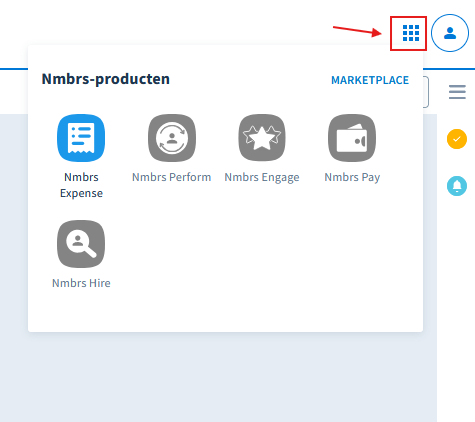Click the "Nmbrs Expense" label
Viewport: 475px width, 422px height.
pyautogui.click(x=81, y=185)
